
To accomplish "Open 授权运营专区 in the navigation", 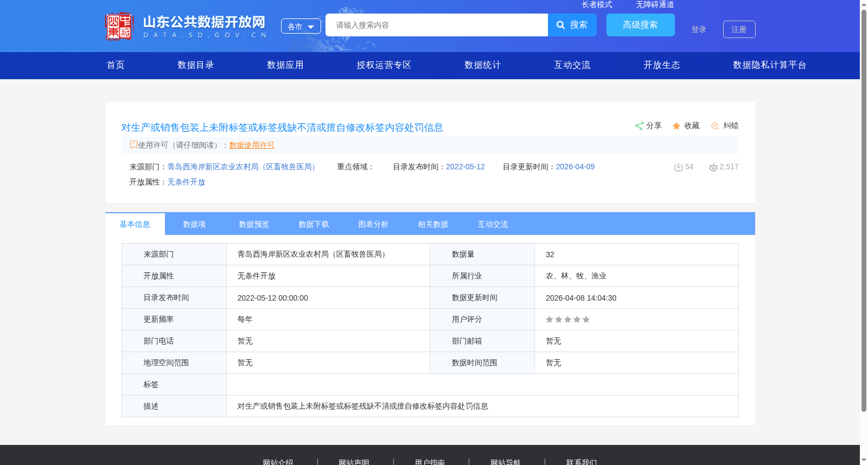I will (x=384, y=65).
